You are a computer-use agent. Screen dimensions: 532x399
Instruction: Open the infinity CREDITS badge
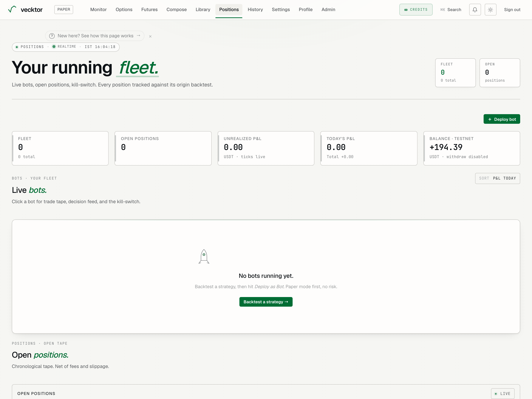[x=416, y=10]
